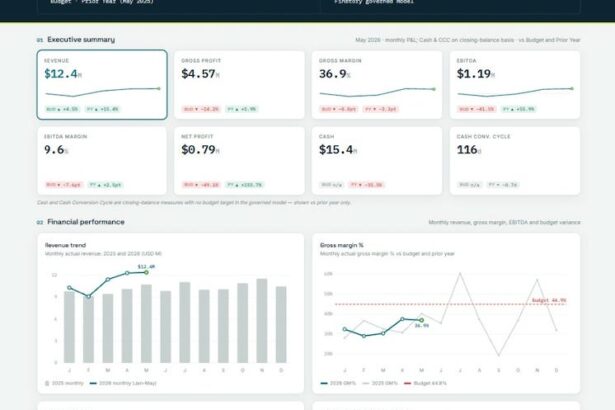Open the Gross Profit $4.57M card
This screenshot has height=410, width=615.
[239, 84]
